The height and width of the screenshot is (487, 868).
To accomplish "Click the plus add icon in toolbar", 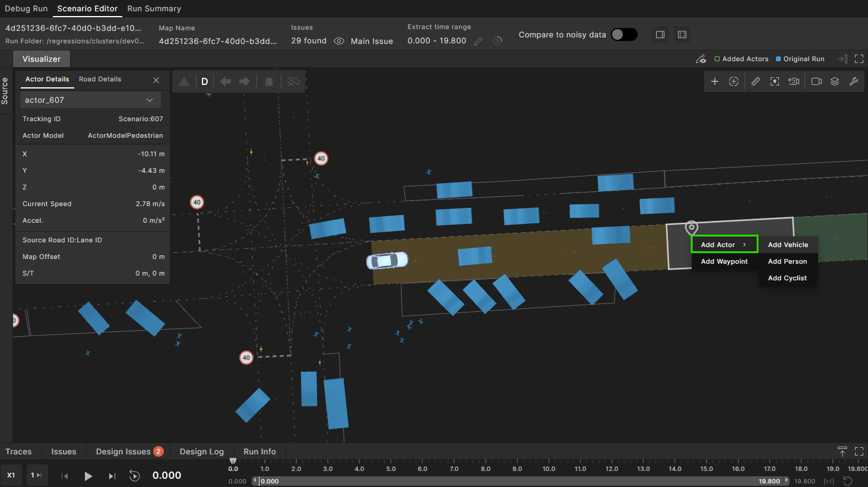I will (715, 81).
